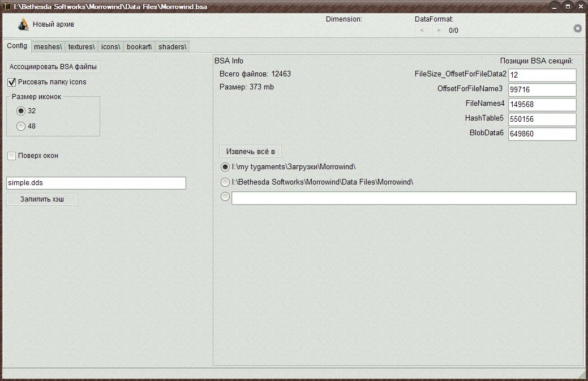Viewport: 588px width, 381px height.
Task: Select icon size 48 radio button
Action: (x=21, y=126)
